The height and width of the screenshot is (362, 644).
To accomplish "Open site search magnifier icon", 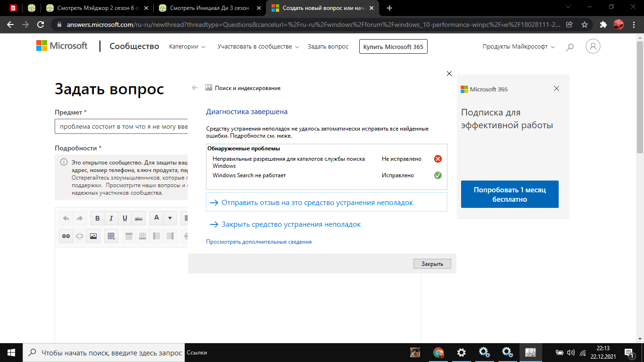I will (570, 47).
